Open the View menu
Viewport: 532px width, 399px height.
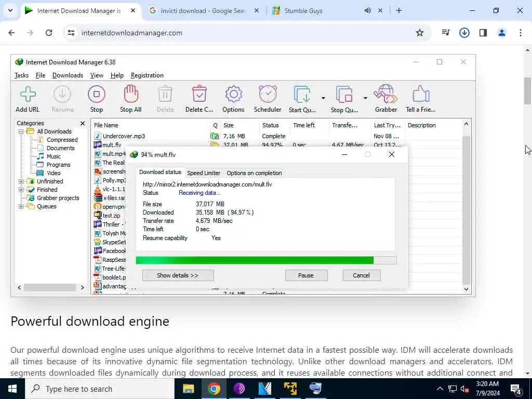(x=97, y=75)
